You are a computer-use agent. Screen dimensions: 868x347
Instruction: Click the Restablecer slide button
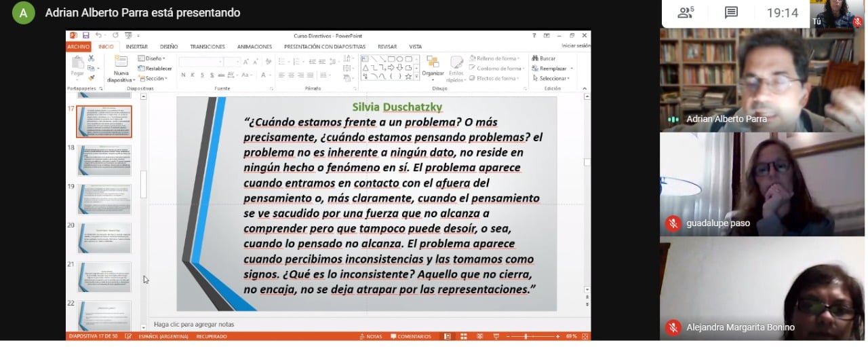tap(153, 69)
